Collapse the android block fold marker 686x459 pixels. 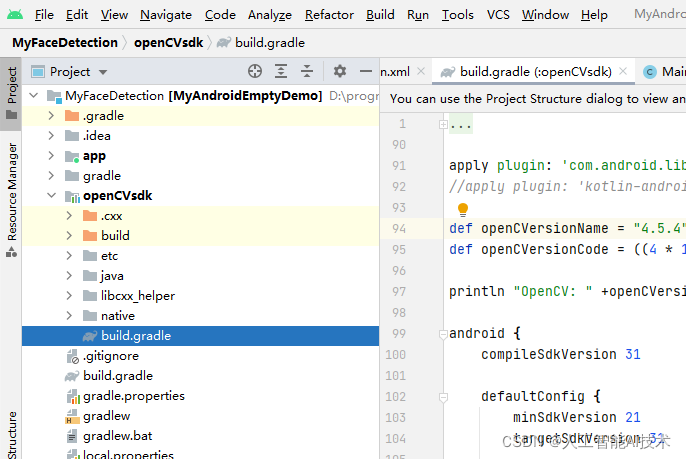pyautogui.click(x=441, y=333)
